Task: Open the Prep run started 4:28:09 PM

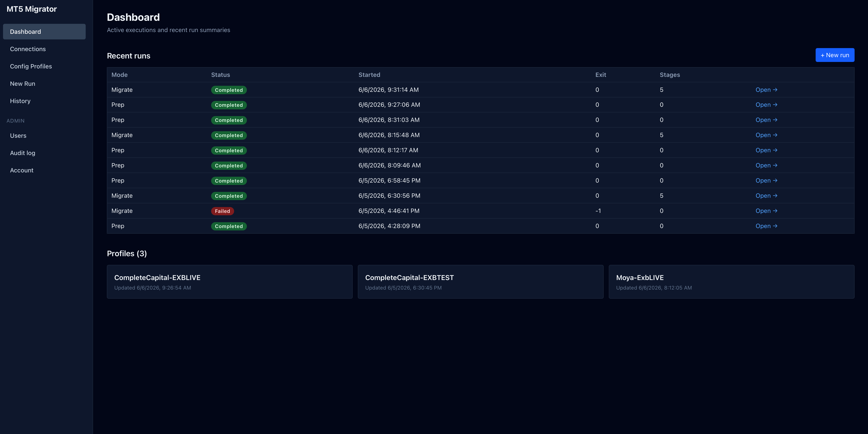Action: 766,226
